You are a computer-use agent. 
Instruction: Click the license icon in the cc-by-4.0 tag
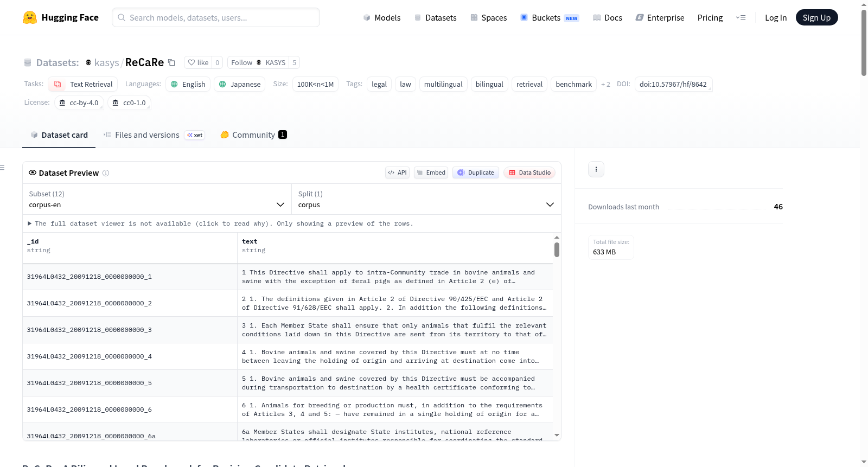62,103
